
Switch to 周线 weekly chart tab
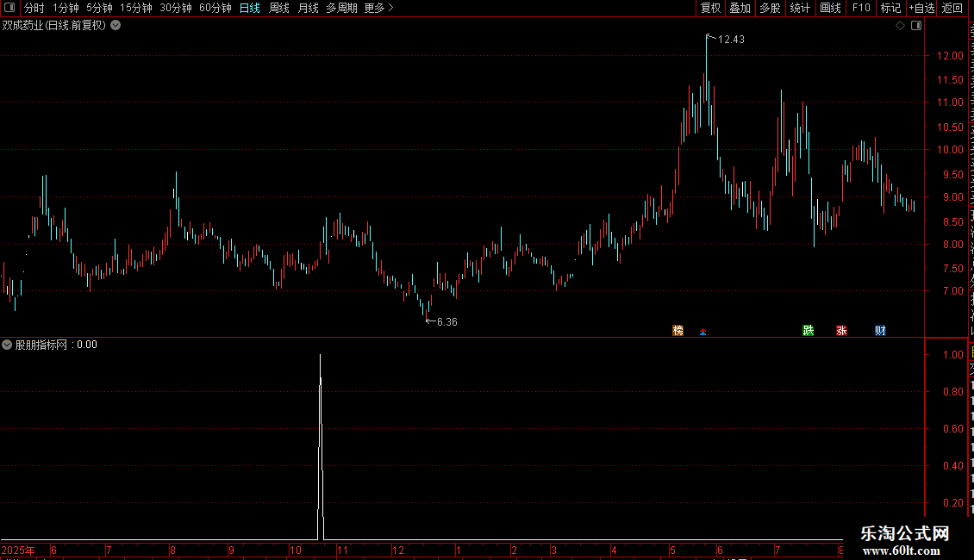pyautogui.click(x=279, y=8)
